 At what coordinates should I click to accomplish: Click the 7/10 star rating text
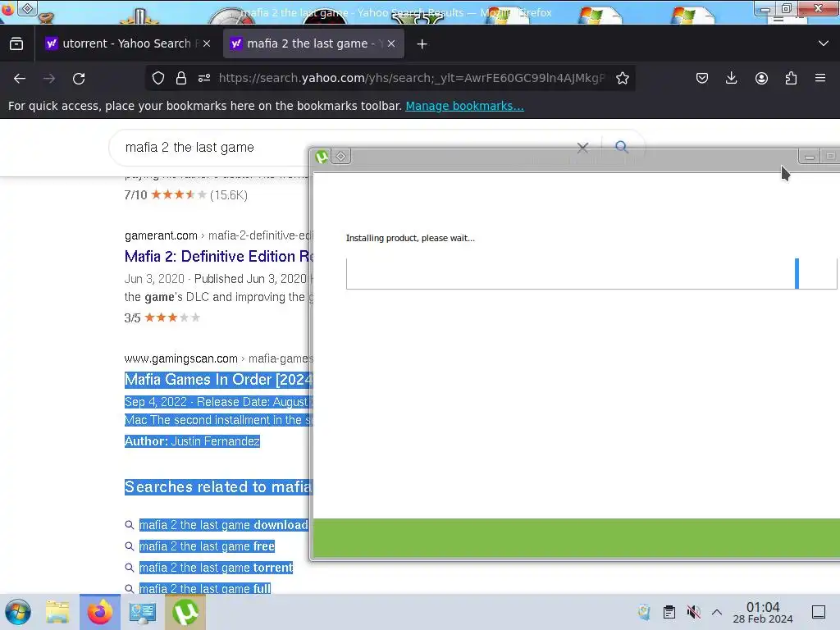tap(135, 195)
